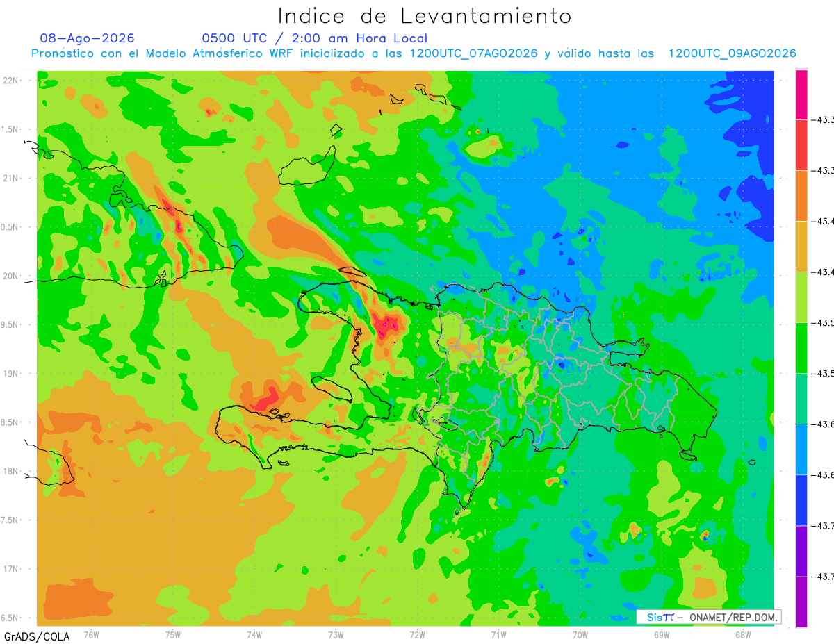834x644 pixels.
Task: Click the "70W" longitude label
Action: 580,634
